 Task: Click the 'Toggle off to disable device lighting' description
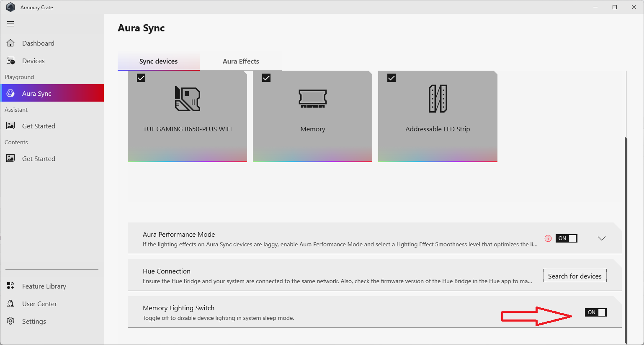219,318
